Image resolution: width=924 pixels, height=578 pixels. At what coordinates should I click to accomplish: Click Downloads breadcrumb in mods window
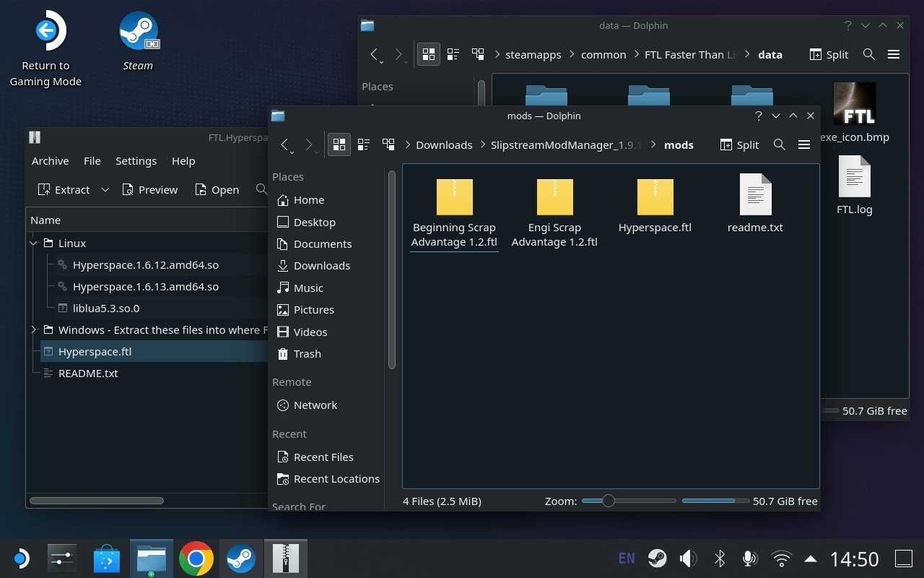pyautogui.click(x=444, y=144)
